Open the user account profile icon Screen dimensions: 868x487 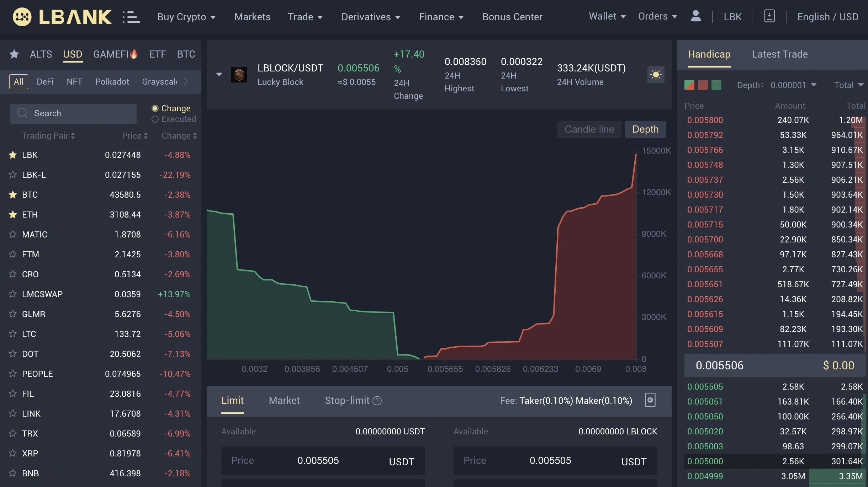(x=695, y=16)
